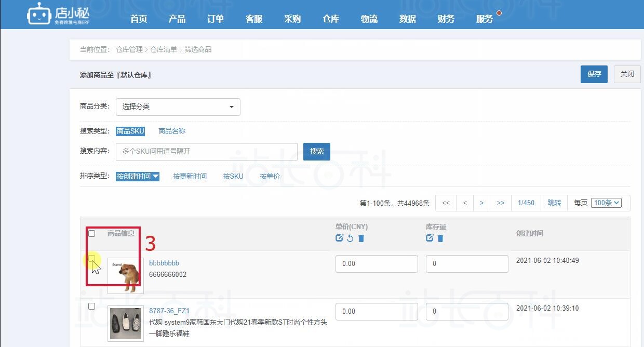
Task: Open the 选择分类 category dropdown
Action: pos(178,106)
